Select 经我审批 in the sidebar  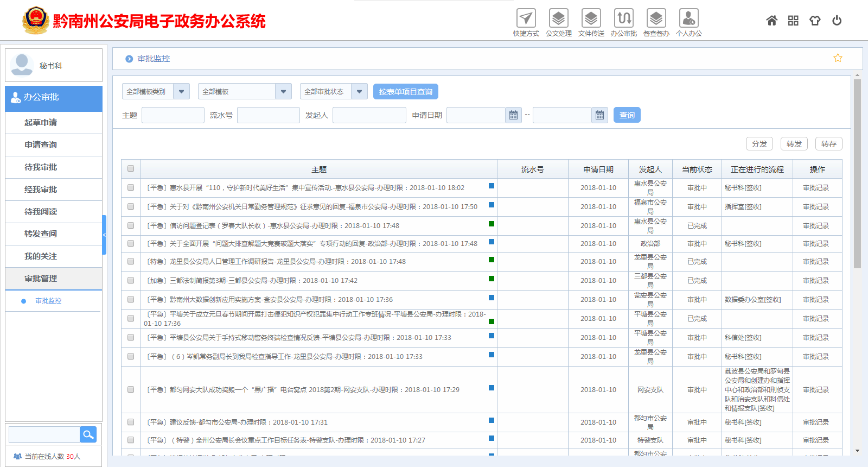tap(54, 190)
